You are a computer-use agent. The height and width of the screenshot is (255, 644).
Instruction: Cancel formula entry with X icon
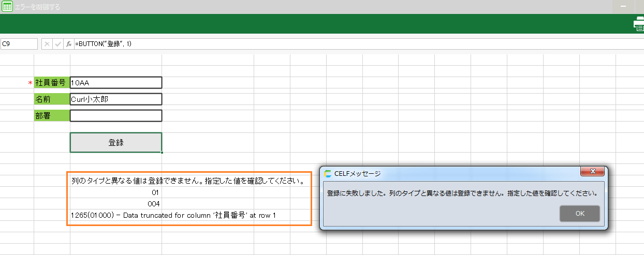tap(47, 44)
